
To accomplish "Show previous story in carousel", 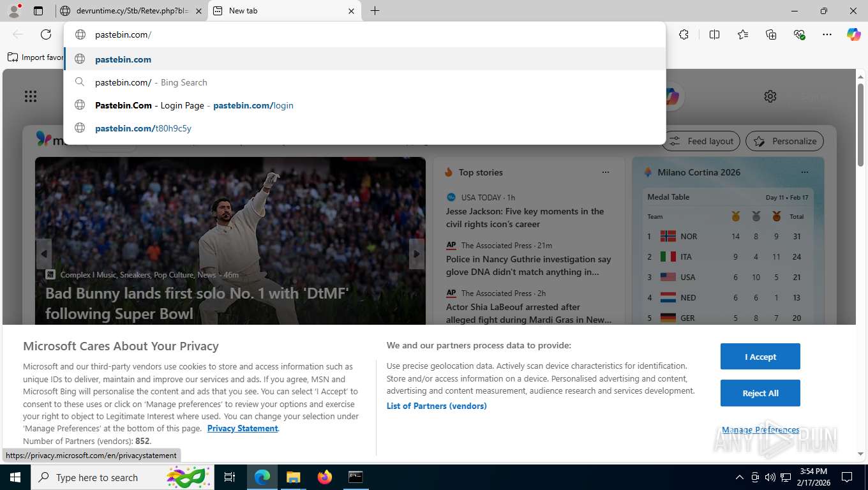I will 43,254.
